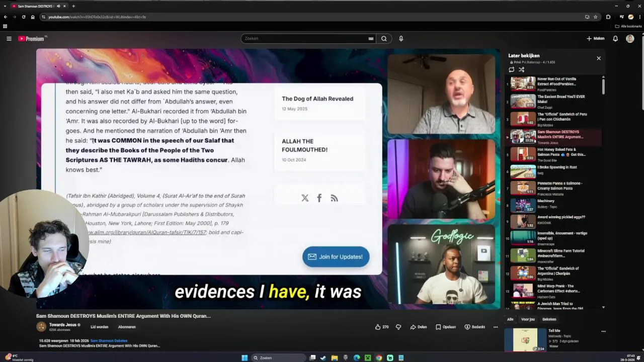Open Towards Jesus channel avatar
The height and width of the screenshot is (362, 644).
click(41, 327)
